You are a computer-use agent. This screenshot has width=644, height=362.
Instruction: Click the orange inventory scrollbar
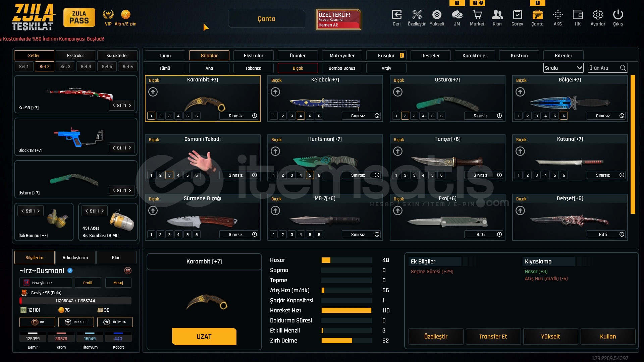click(633, 144)
